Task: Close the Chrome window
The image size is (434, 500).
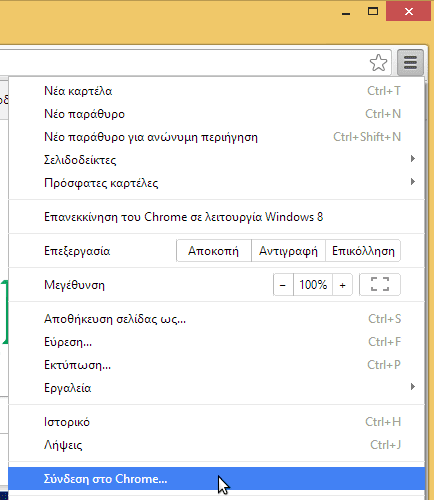Action: pos(409,12)
